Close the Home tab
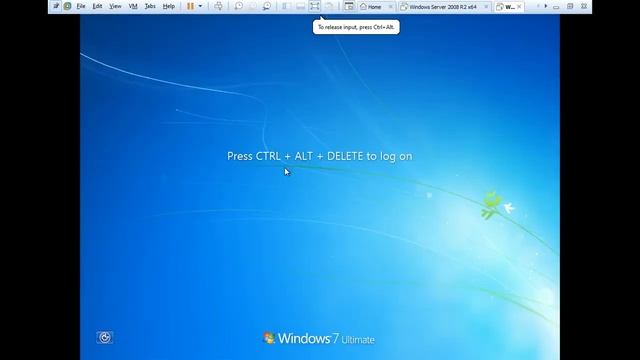This screenshot has height=360, width=640. point(390,7)
